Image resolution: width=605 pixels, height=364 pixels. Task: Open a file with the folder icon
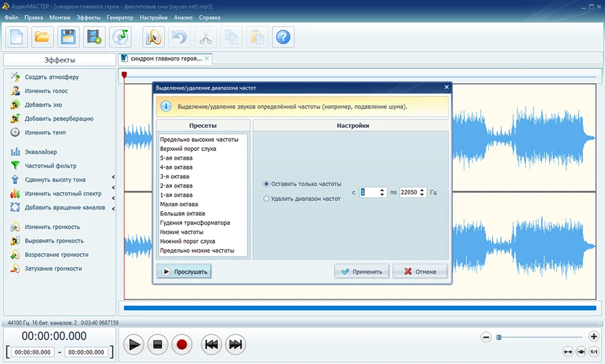click(x=42, y=37)
